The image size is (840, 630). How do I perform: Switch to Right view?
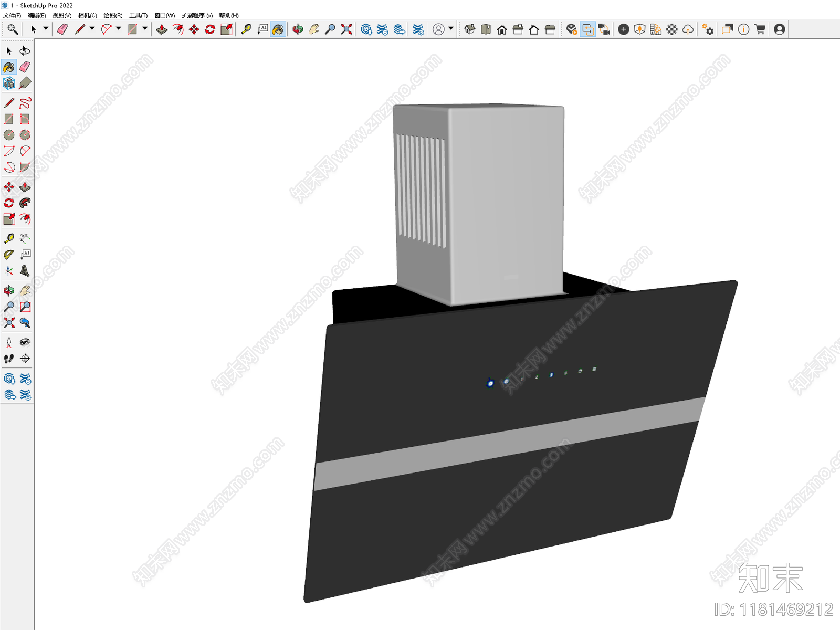click(518, 29)
